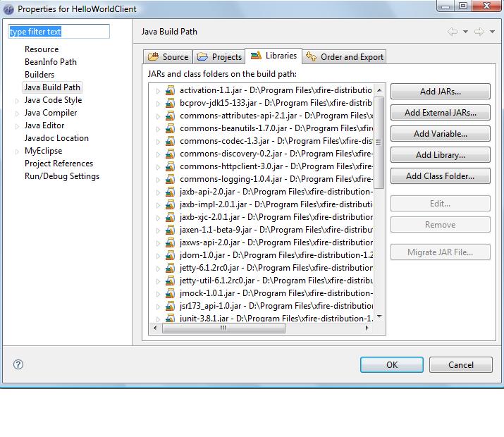Select Resource in the properties tree
This screenshot has height=437, width=504.
pyautogui.click(x=42, y=49)
